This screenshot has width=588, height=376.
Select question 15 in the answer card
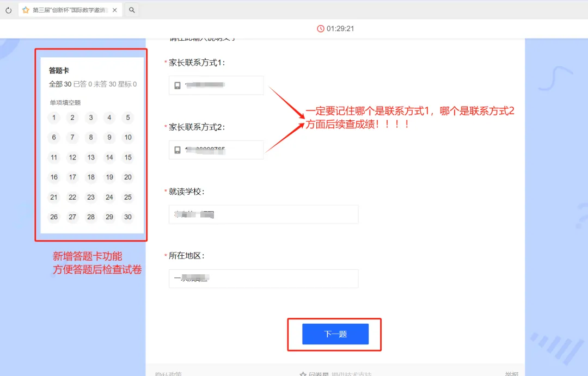pyautogui.click(x=128, y=157)
